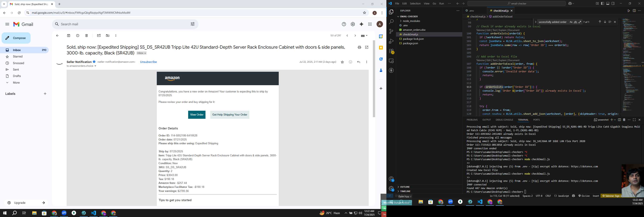Open input tools dropdown in Gmail toolbar

(x=364, y=36)
